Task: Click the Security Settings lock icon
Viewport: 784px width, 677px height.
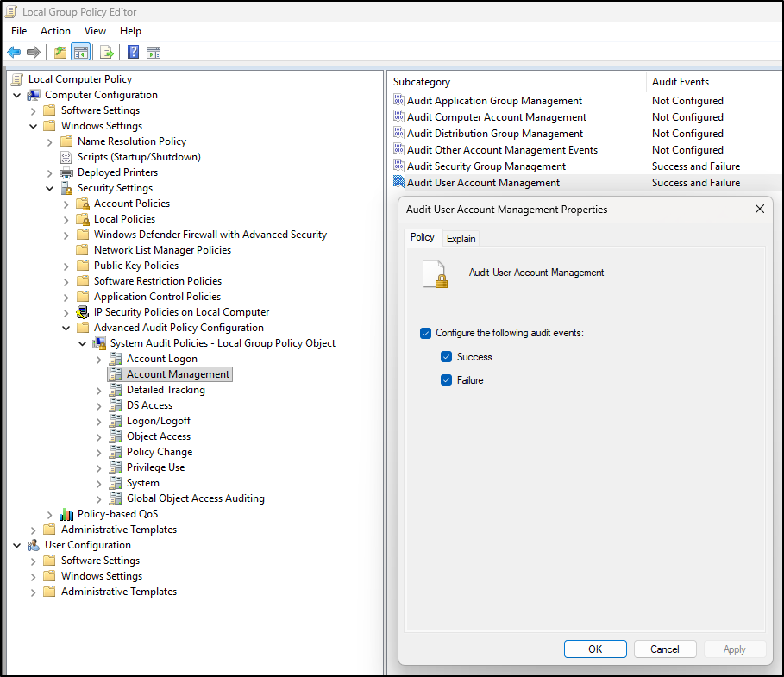Action: pyautogui.click(x=66, y=189)
